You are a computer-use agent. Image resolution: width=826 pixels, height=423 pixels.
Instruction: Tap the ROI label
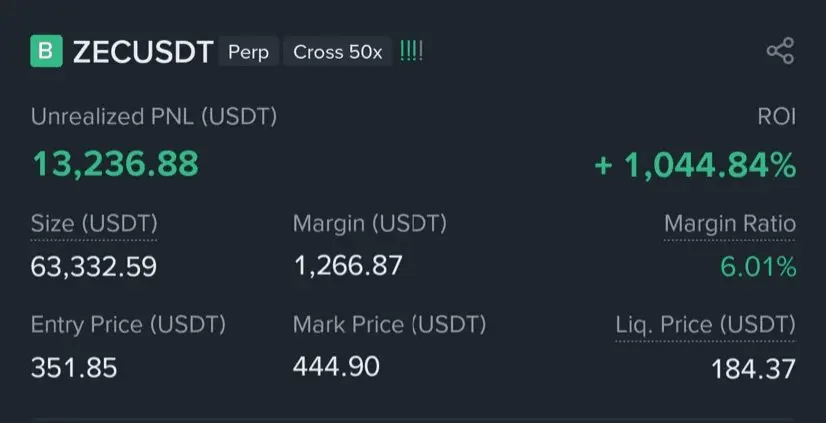point(776,116)
